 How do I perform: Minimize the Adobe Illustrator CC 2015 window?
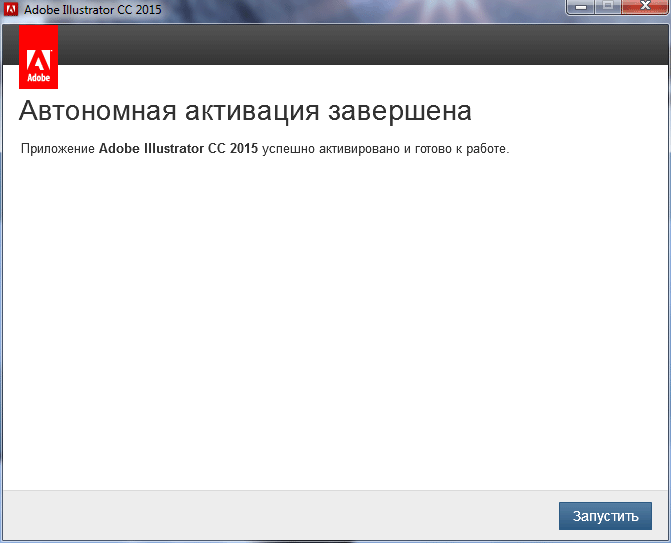(x=581, y=7)
